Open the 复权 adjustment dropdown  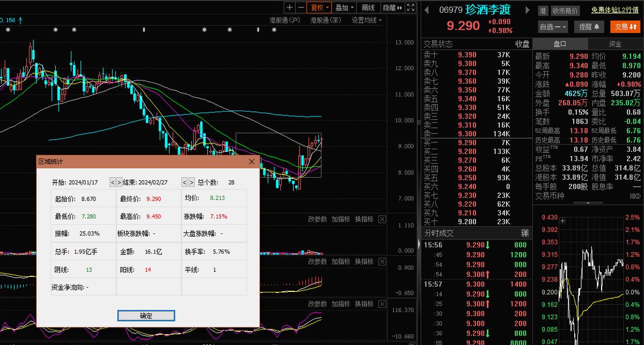point(320,8)
